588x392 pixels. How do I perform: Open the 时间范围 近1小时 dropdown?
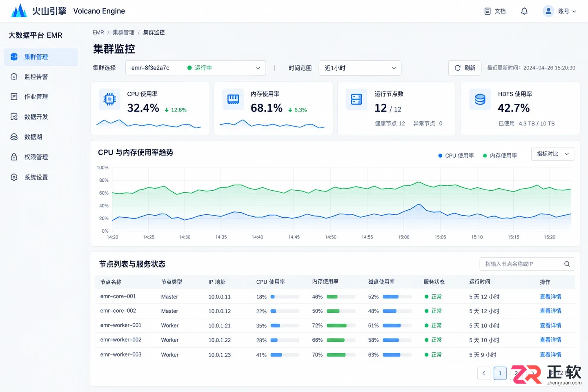point(360,68)
